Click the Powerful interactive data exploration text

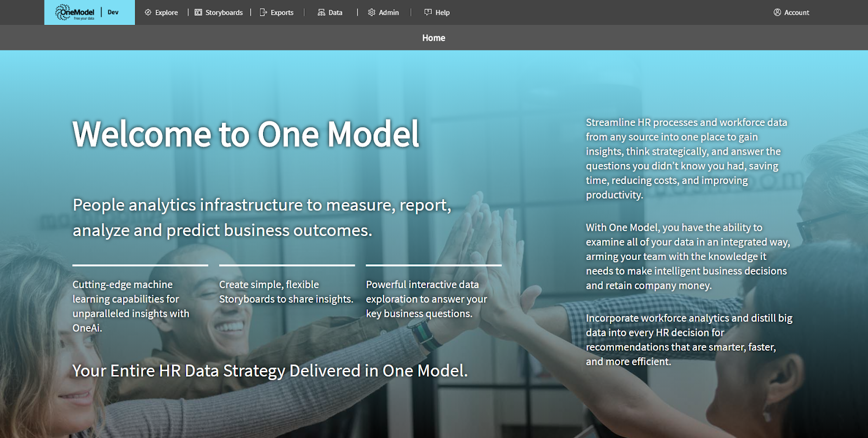point(426,299)
